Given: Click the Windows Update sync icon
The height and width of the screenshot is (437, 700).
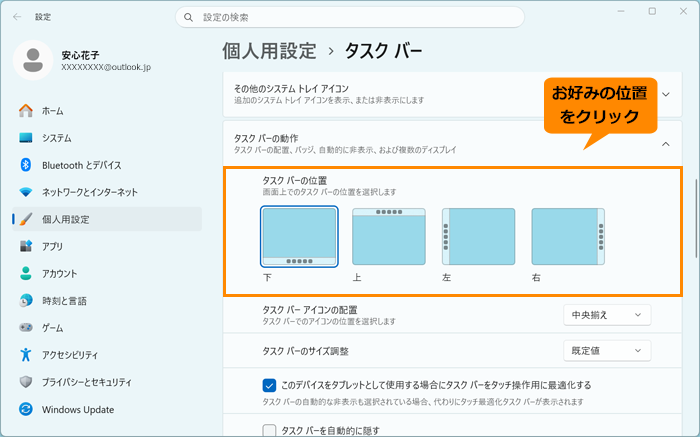Looking at the screenshot, I should (26, 409).
